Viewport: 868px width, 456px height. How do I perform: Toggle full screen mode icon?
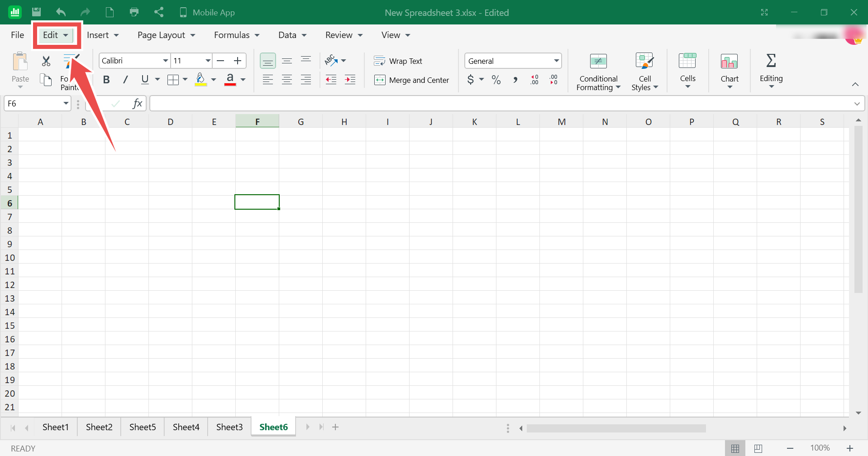pos(764,12)
